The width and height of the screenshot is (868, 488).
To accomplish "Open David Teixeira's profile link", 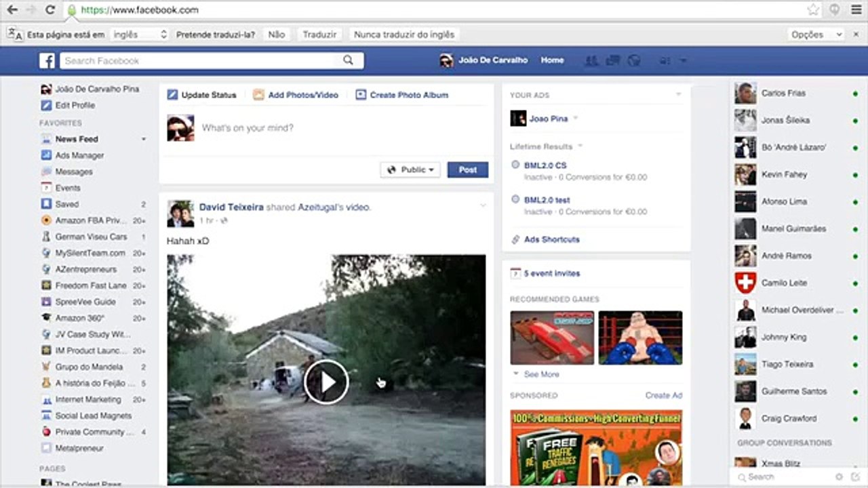I will pyautogui.click(x=231, y=207).
